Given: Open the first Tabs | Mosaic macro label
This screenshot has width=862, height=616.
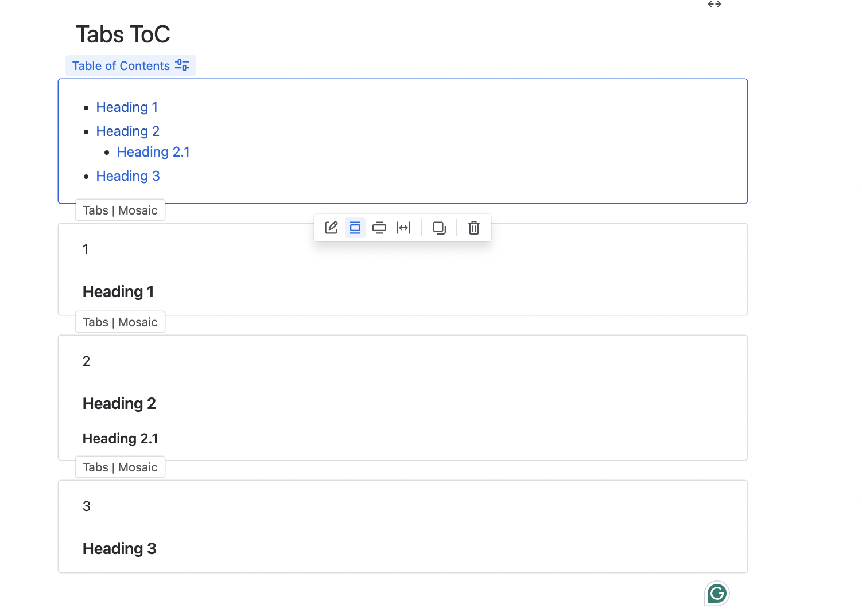Looking at the screenshot, I should tap(119, 210).
